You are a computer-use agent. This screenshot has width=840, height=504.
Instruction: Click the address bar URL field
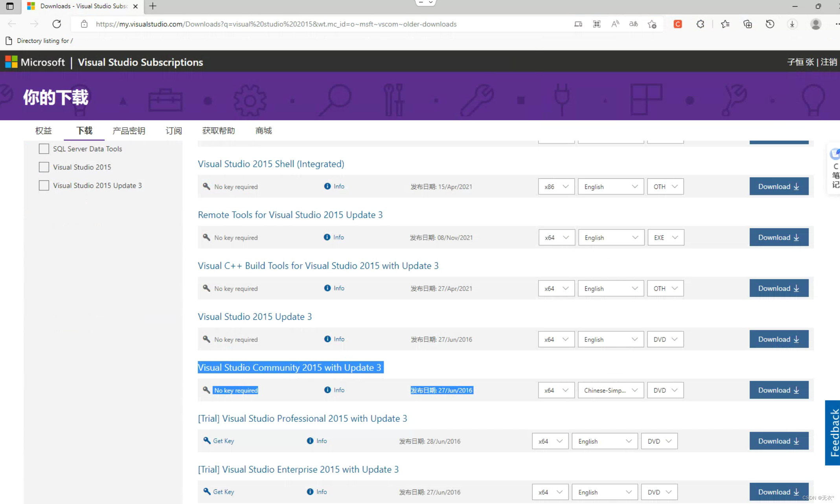pos(276,24)
